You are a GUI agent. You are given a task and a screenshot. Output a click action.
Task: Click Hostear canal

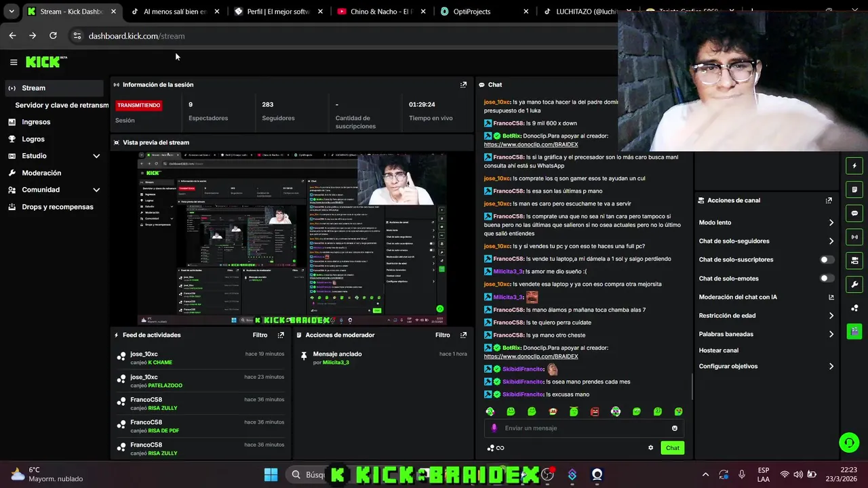719,350
